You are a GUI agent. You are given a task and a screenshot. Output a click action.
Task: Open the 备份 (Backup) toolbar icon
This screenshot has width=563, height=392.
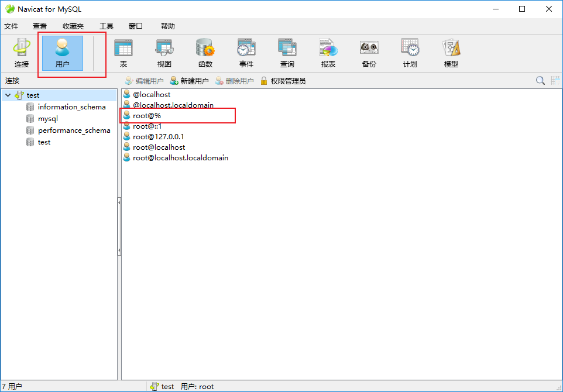click(369, 53)
